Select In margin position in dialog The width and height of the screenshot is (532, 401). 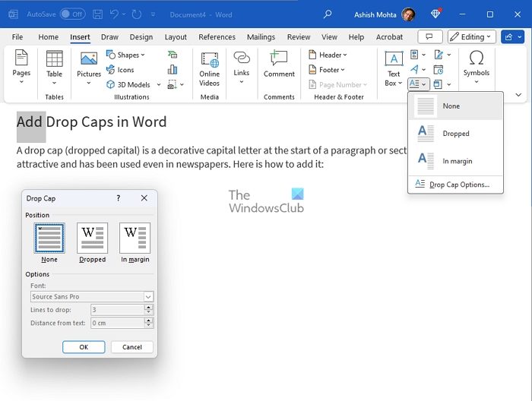135,239
